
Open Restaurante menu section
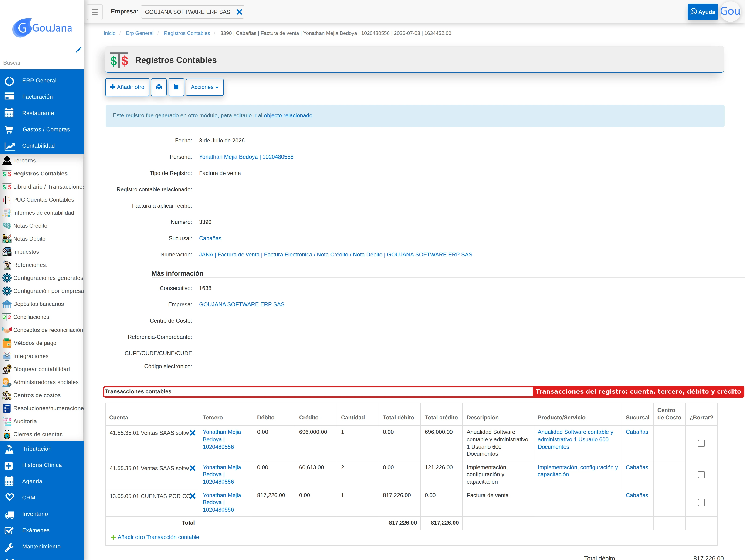pyautogui.click(x=42, y=113)
